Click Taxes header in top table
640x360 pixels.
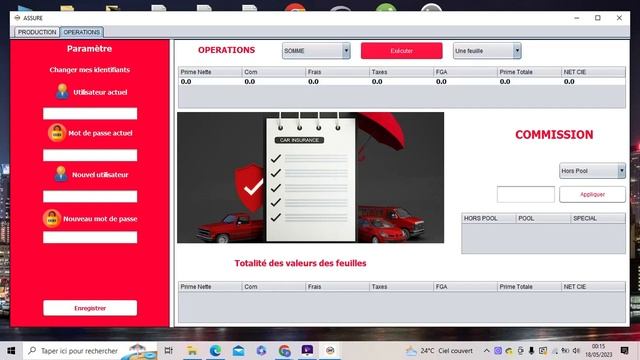pyautogui.click(x=402, y=72)
